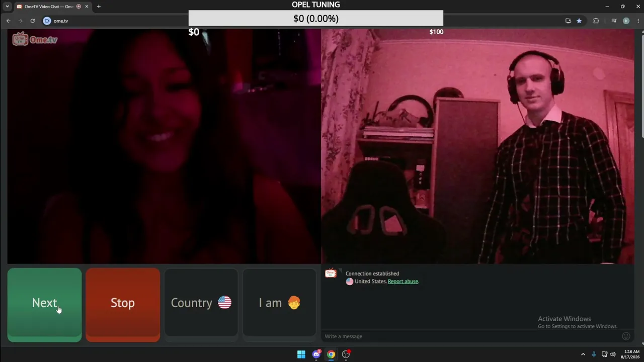Viewport: 644px width, 362px height.
Task: Open a new browser tab
Action: (x=99, y=7)
